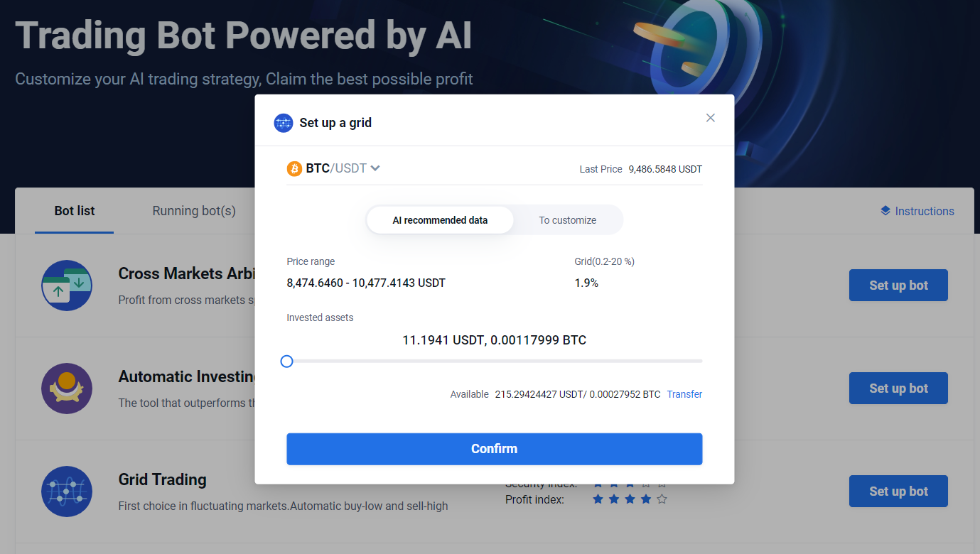This screenshot has height=554, width=980.
Task: Expand the BTC/USDT pair dropdown arrow
Action: pos(375,168)
